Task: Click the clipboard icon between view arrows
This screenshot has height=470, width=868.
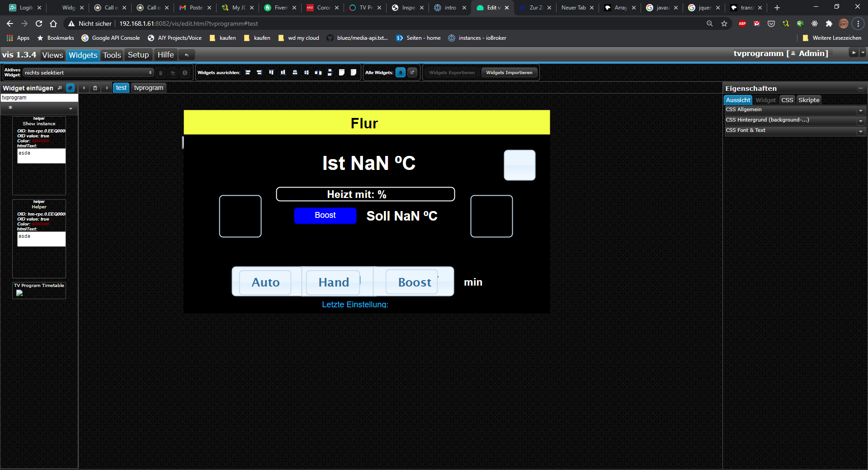Action: tap(95, 88)
